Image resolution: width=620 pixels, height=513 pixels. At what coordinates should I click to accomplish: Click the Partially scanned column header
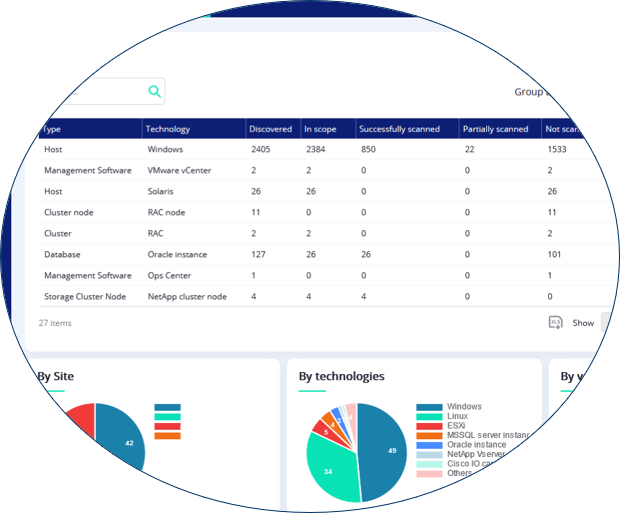pyautogui.click(x=496, y=129)
